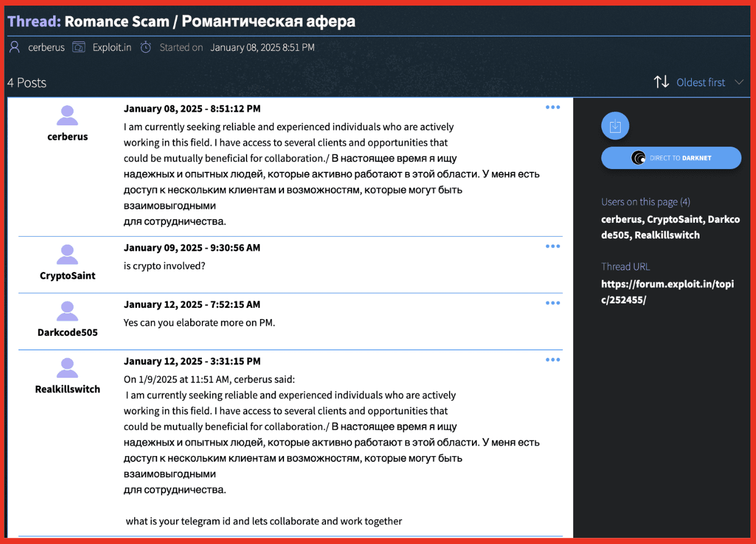The width and height of the screenshot is (756, 544).
Task: Click the clock icon before Started on
Action: click(145, 47)
